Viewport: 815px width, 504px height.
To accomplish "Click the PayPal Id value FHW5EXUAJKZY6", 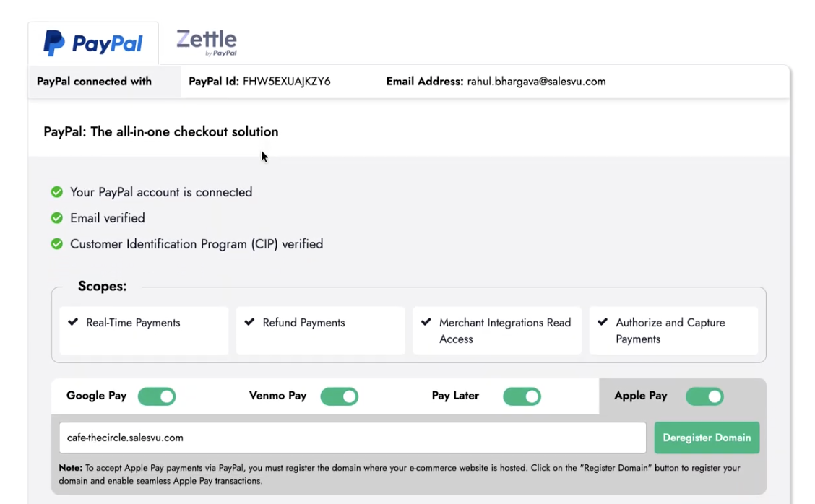I will 286,82.
